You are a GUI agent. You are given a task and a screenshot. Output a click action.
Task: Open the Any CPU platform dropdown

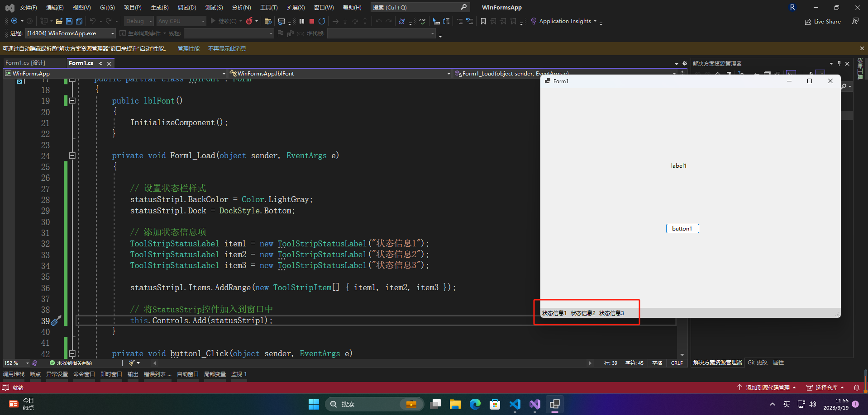tap(181, 21)
